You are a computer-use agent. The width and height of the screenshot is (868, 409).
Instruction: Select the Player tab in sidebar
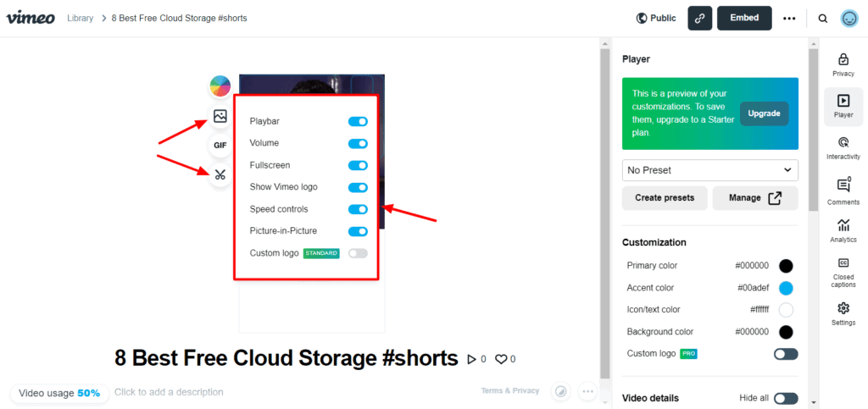coord(843,106)
